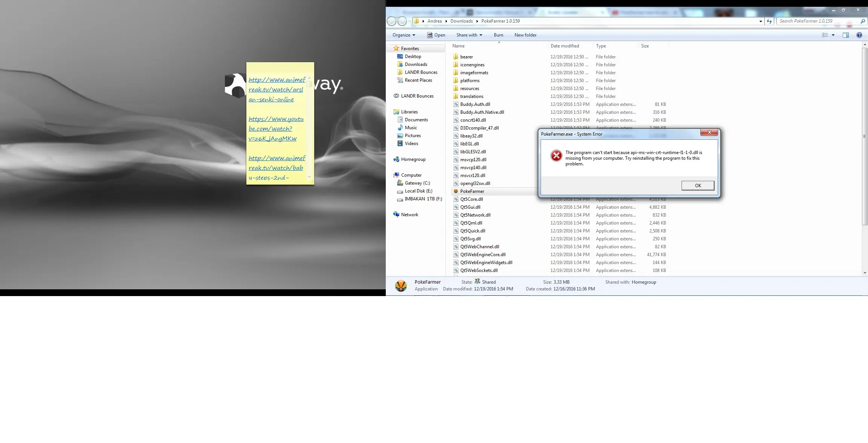This screenshot has height=443, width=868.
Task: Select the PokeFarmer application file
Action: click(472, 191)
